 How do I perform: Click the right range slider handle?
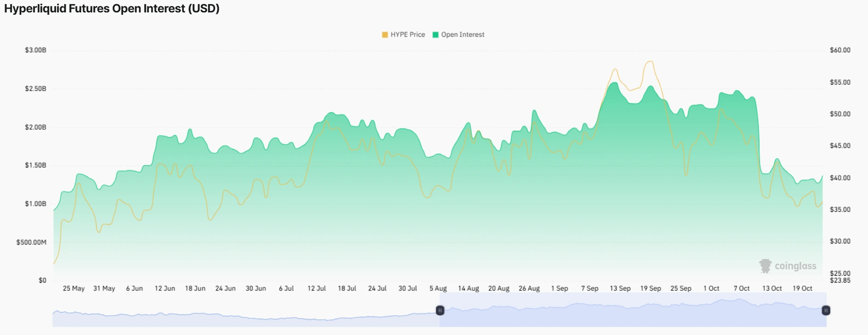[x=826, y=311]
